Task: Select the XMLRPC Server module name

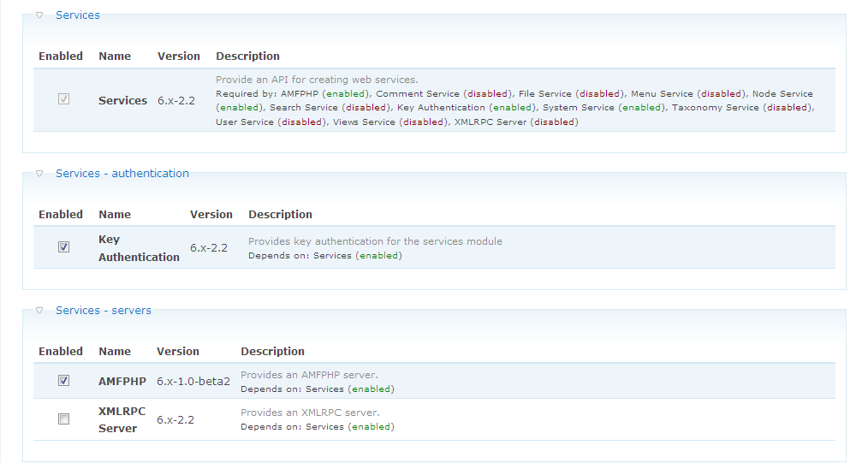Action: [122, 420]
